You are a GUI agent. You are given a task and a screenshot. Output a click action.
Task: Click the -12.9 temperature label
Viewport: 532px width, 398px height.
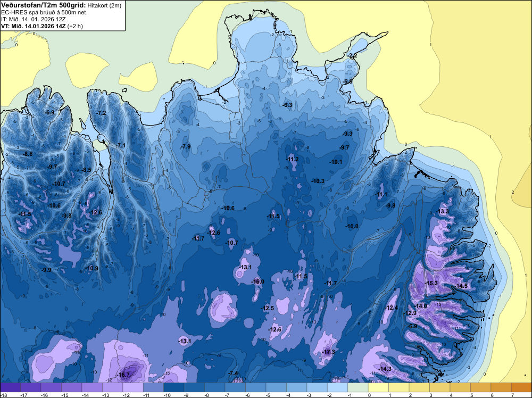tap(410, 313)
